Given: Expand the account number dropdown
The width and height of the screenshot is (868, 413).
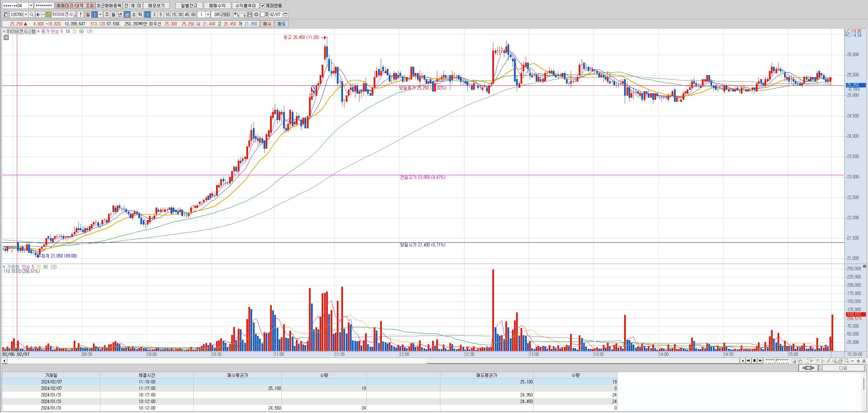Looking at the screenshot, I should click(x=31, y=6).
